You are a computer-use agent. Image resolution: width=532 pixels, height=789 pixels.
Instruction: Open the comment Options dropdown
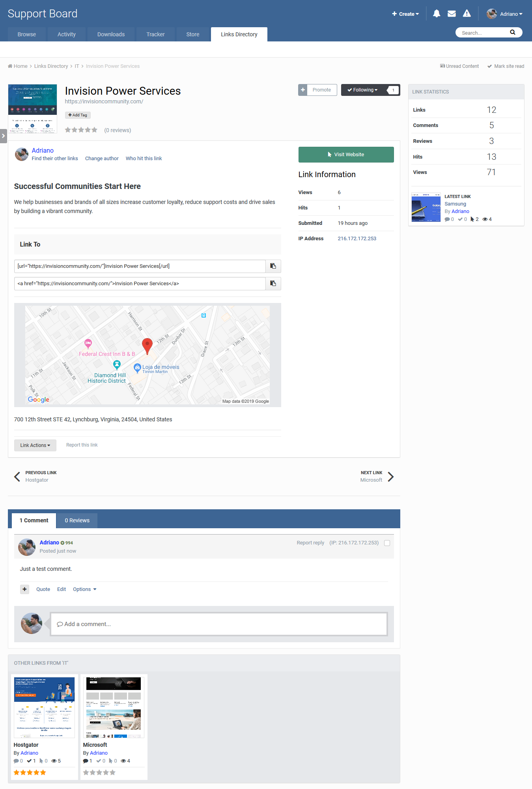(85, 589)
